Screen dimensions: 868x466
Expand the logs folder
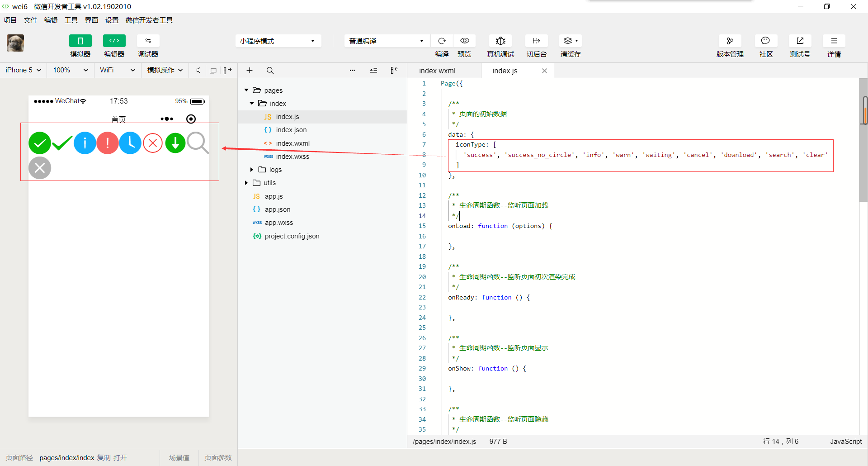[252, 170]
